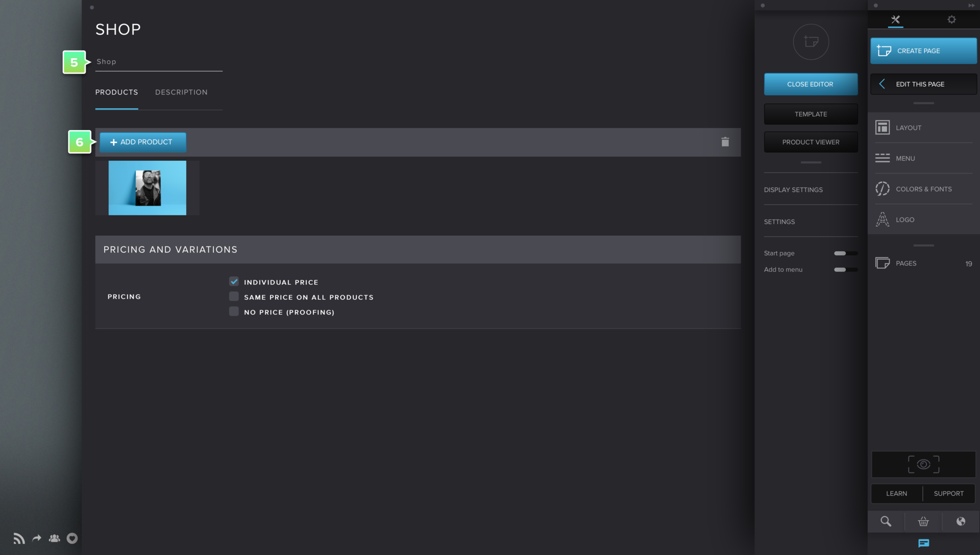
Task: Collapse panel with double-arrow icon
Action: click(x=971, y=6)
